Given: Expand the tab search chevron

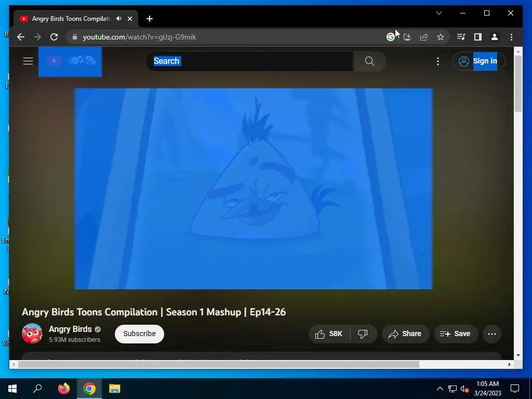Looking at the screenshot, I should coord(438,13).
